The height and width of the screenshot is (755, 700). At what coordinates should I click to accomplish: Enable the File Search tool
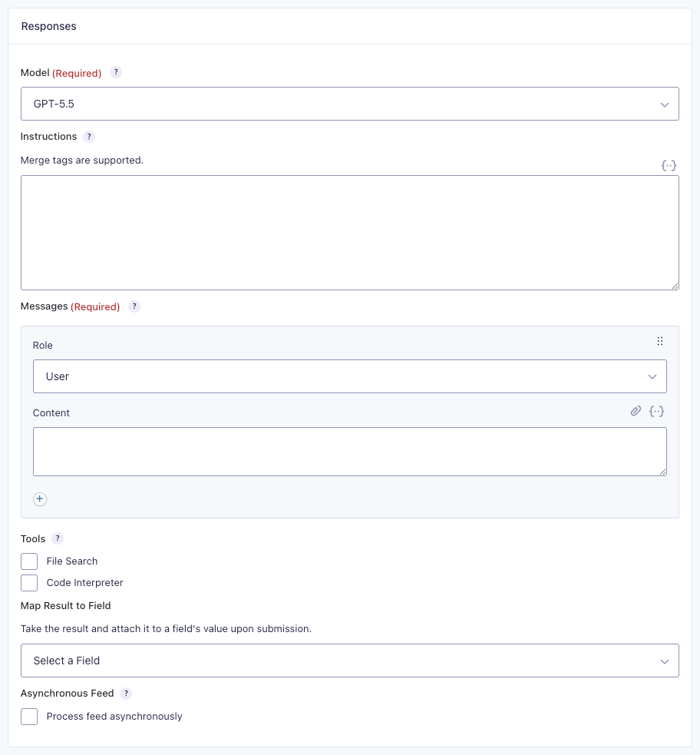pos(29,561)
